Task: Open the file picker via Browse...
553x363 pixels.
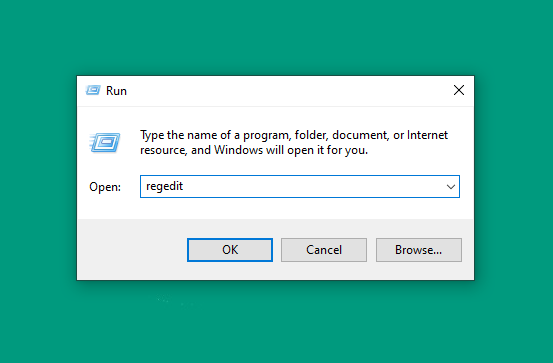Action: pos(419,250)
